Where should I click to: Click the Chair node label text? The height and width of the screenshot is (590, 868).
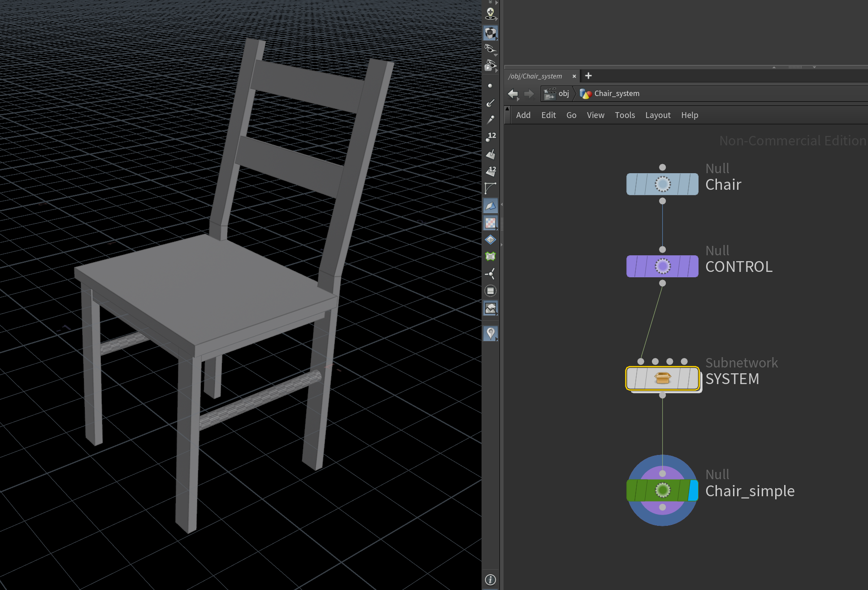723,184
